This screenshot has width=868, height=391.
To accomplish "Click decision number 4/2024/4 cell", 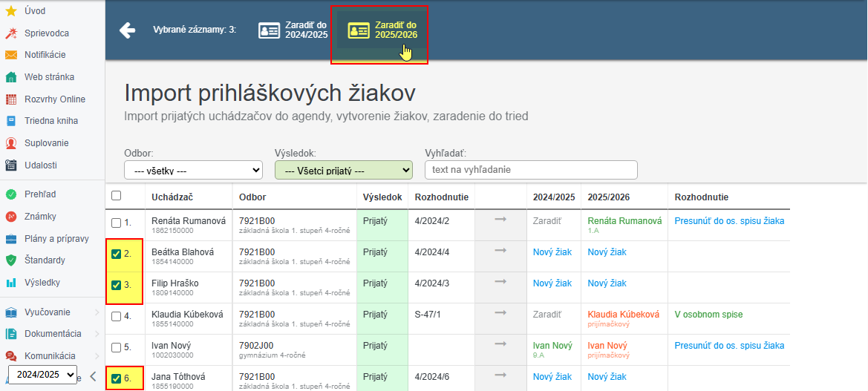I will (432, 252).
